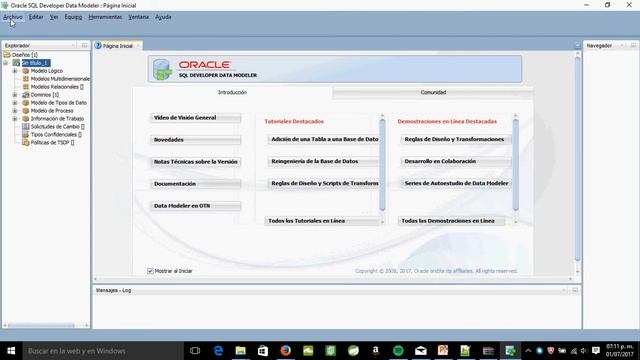Expand the Modelo Lógico node
640x360 pixels.
15,71
